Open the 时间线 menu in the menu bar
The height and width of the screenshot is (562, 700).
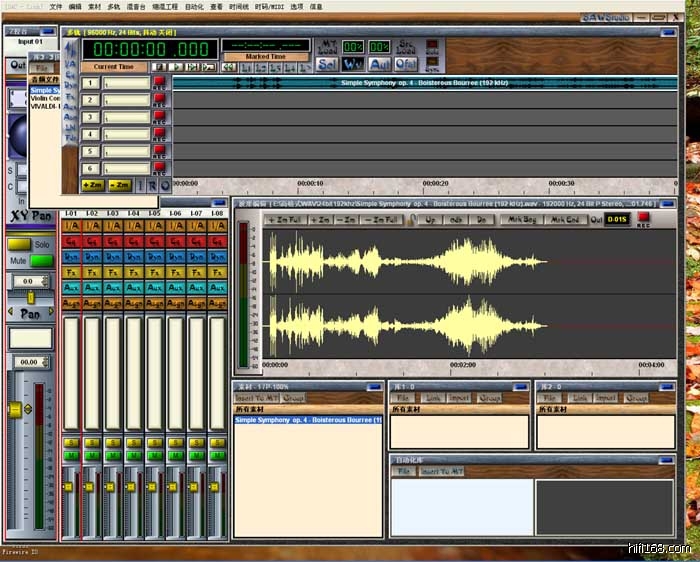[x=239, y=6]
